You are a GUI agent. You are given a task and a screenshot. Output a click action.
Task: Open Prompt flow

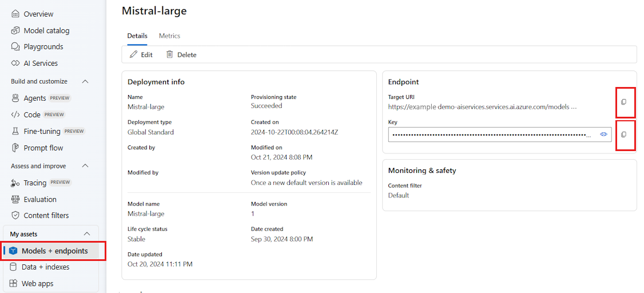tap(43, 148)
